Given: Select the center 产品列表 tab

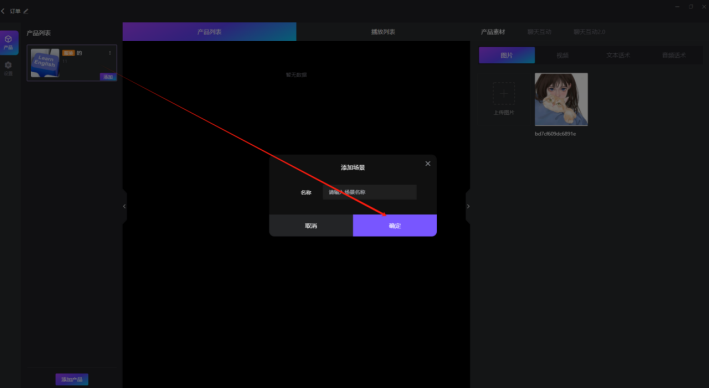Looking at the screenshot, I should [x=209, y=32].
